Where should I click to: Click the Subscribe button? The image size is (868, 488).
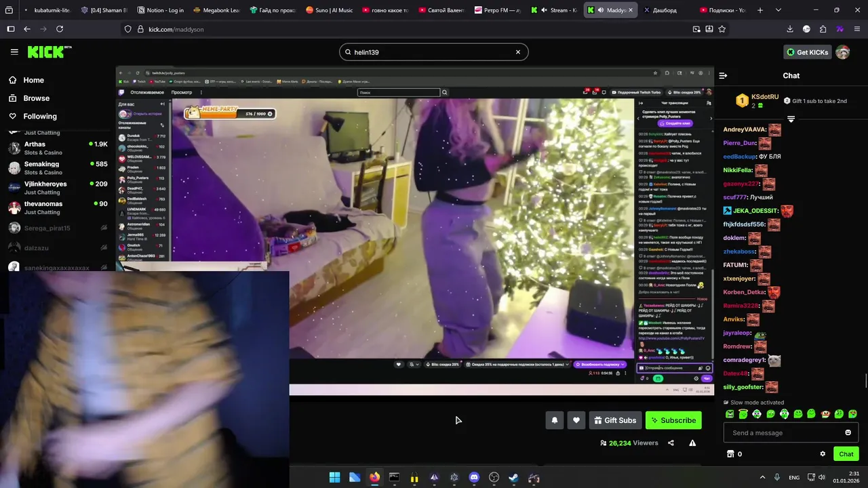click(673, 420)
